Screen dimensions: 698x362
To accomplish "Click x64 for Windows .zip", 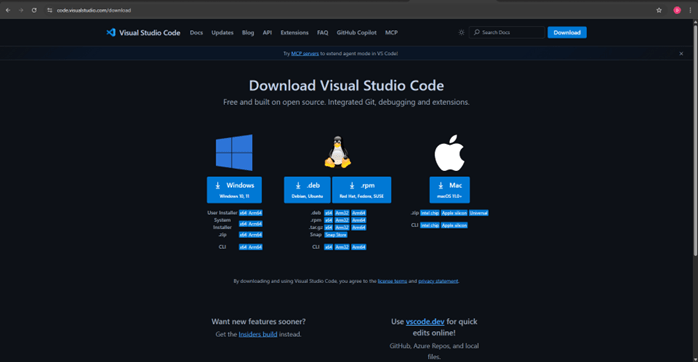I will (243, 235).
